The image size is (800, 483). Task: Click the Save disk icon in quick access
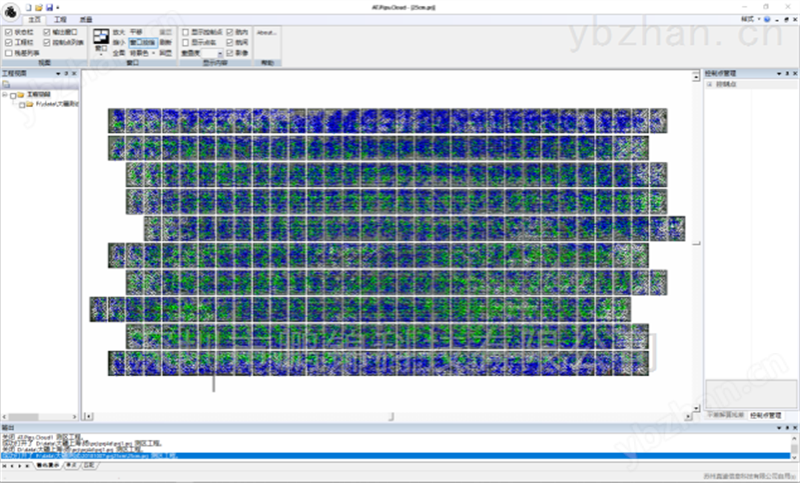coord(49,7)
